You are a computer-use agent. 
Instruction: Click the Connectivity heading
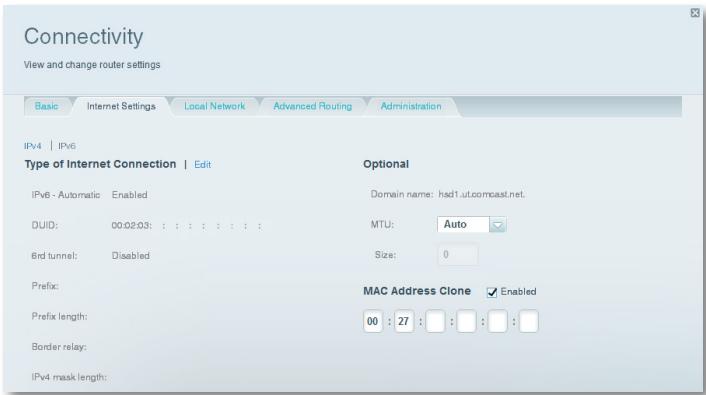tap(83, 36)
